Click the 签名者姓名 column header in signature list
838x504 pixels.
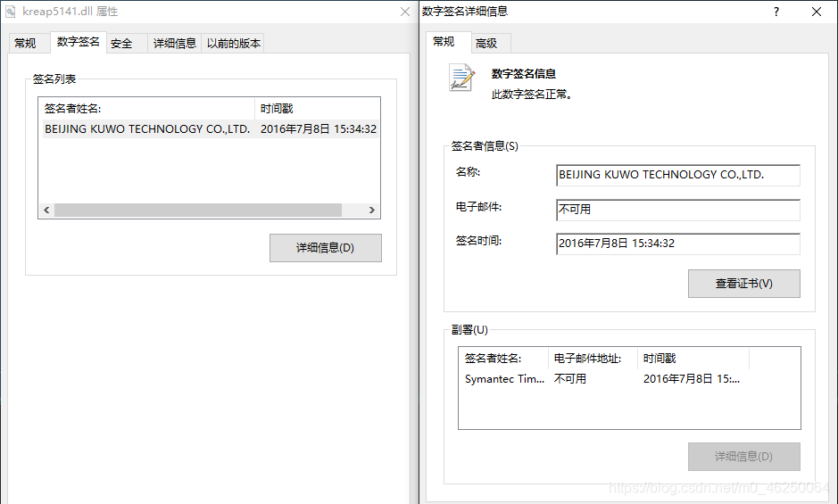click(147, 109)
